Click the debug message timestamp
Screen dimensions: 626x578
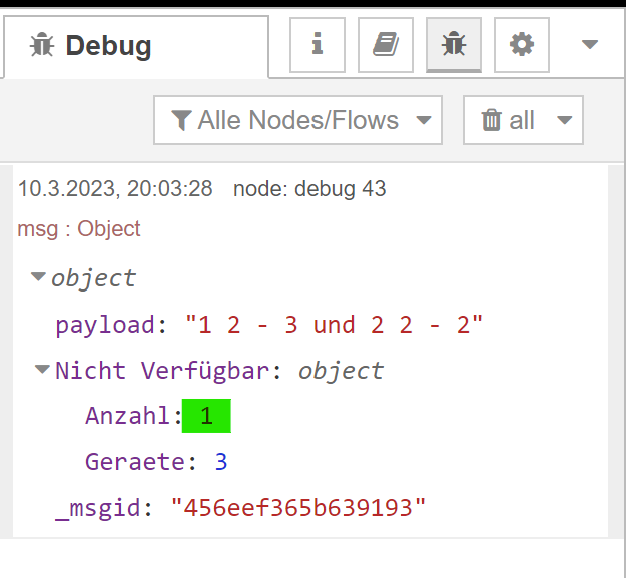pos(115,188)
